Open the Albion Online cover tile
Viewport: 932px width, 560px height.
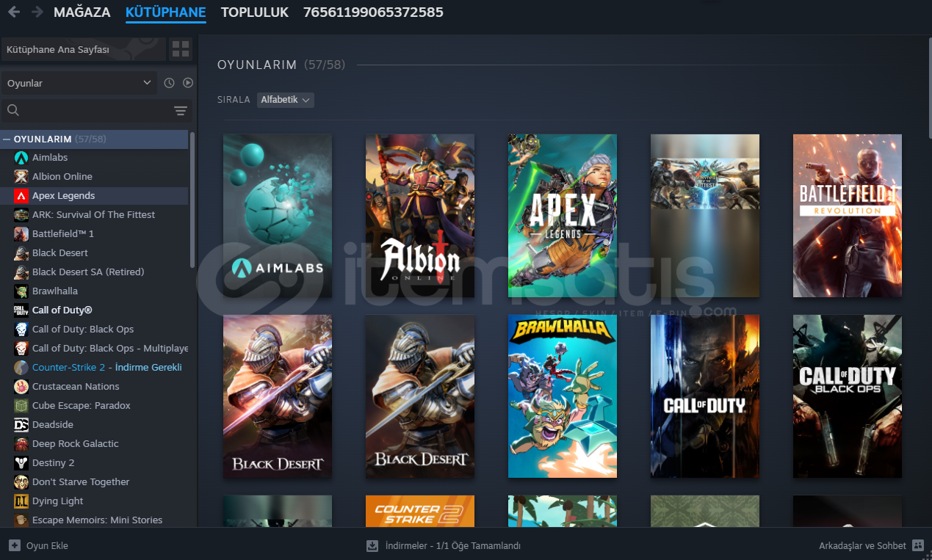(420, 216)
